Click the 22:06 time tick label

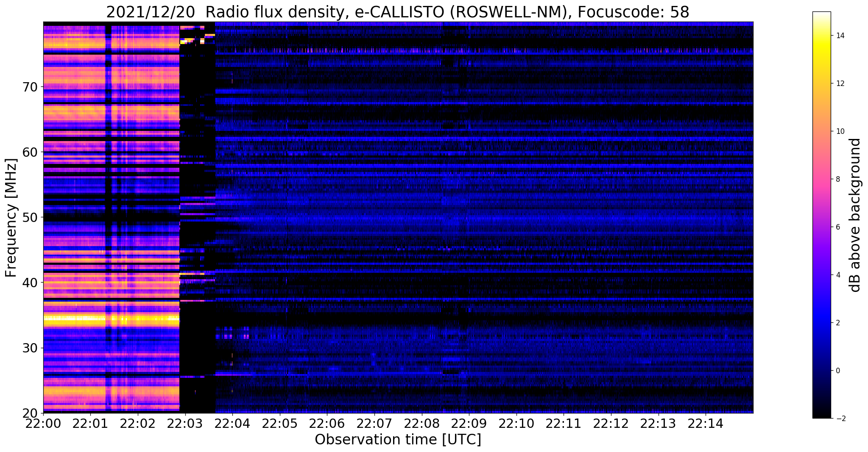tap(327, 424)
